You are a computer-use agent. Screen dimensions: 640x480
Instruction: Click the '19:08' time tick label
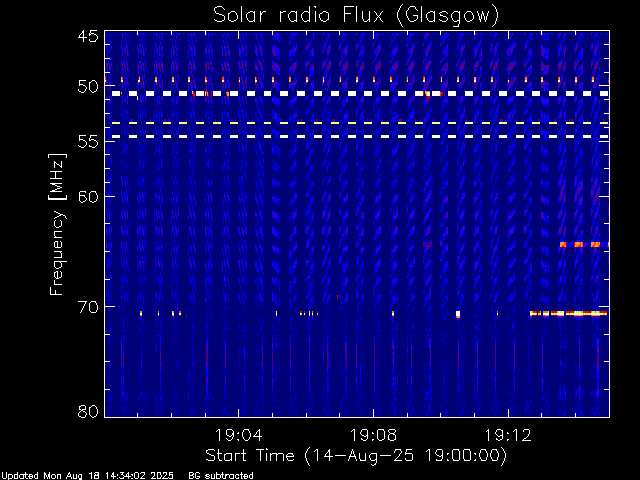point(373,435)
